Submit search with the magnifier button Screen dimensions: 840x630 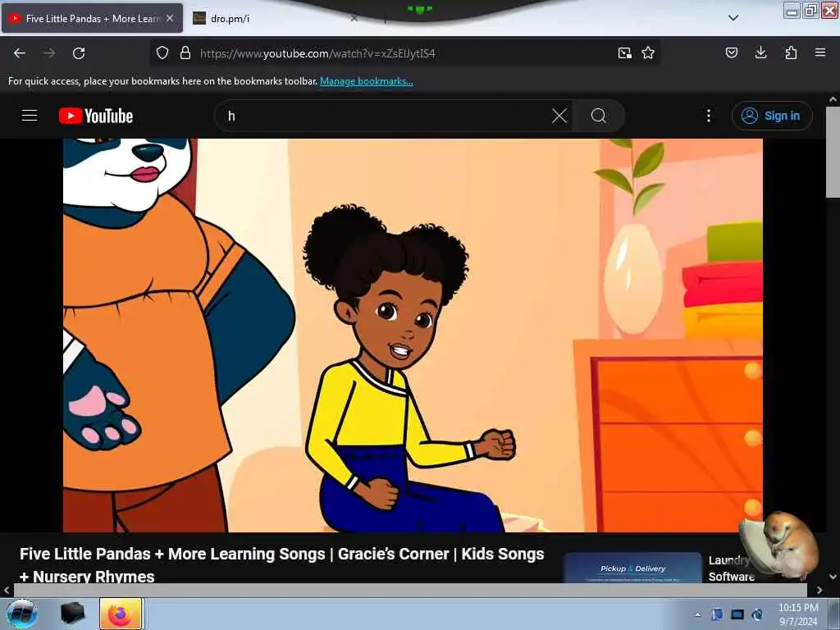pyautogui.click(x=598, y=116)
